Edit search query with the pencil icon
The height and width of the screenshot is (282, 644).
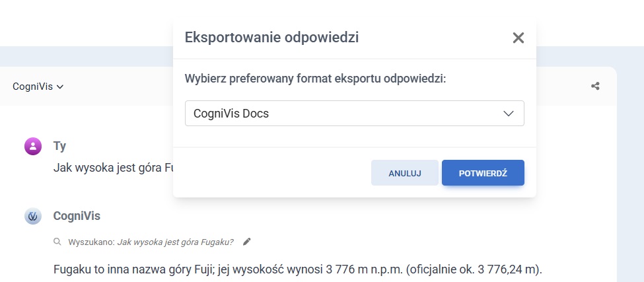pyautogui.click(x=247, y=242)
